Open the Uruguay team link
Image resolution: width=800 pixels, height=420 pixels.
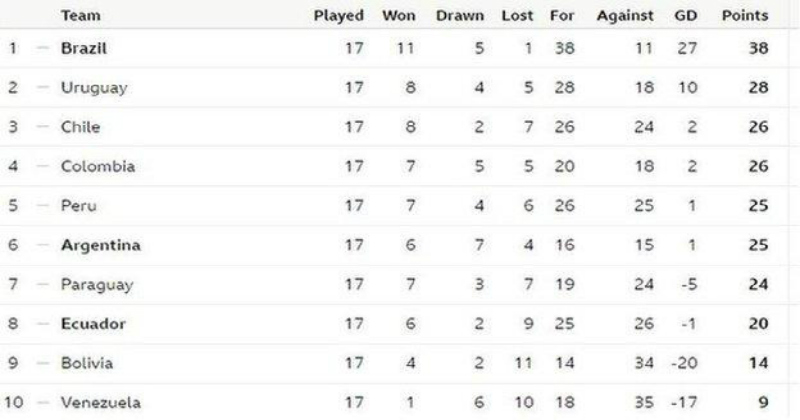tap(94, 88)
